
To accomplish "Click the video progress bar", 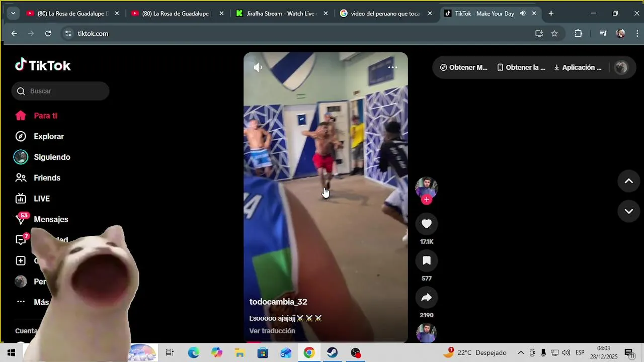I will click(x=326, y=342).
